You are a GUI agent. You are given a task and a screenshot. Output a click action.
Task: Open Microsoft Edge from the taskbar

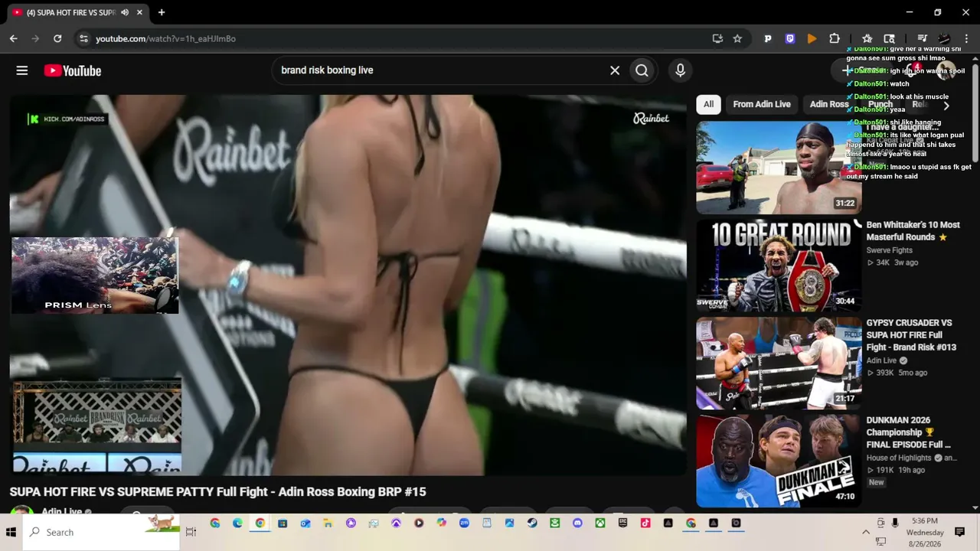(x=237, y=523)
